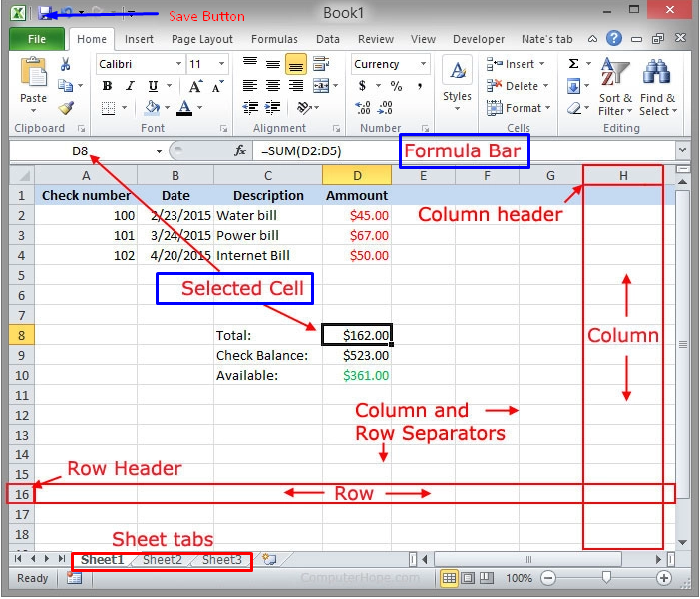Toggle Middle Align vertical alignment
The image size is (700, 599).
tap(273, 64)
